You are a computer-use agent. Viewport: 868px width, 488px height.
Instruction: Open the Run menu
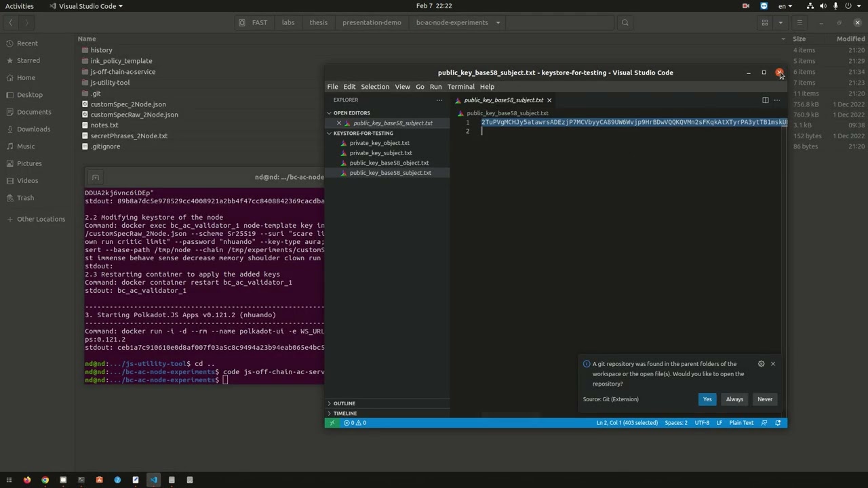pos(435,87)
